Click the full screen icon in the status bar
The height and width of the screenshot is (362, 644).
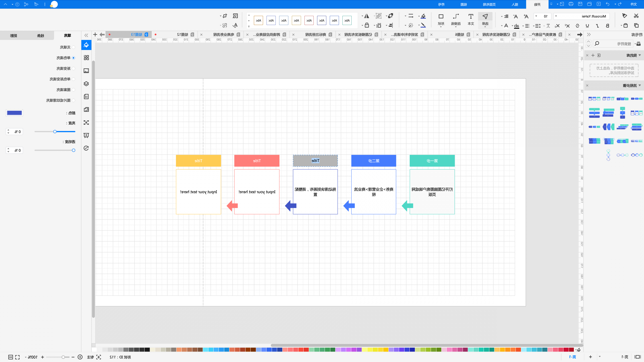(17, 357)
